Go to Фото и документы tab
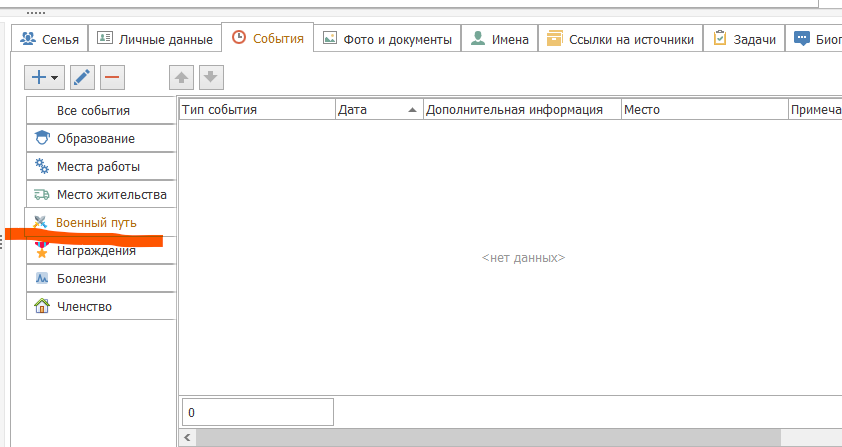 click(x=387, y=40)
